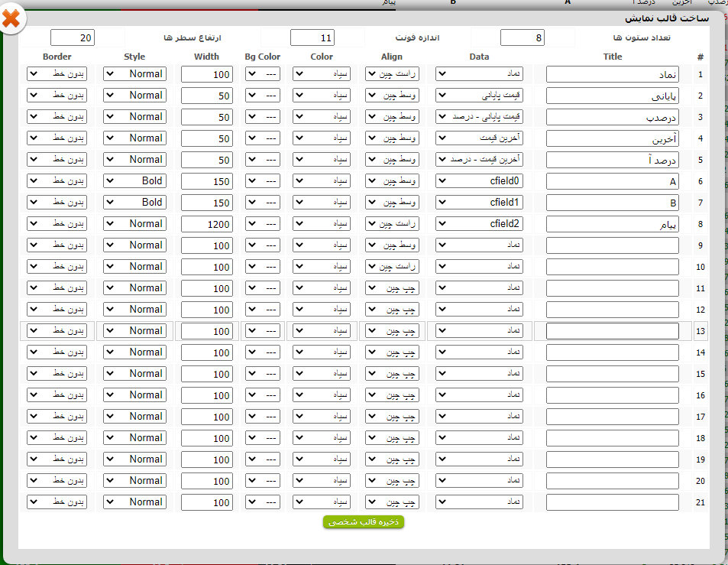728x565 pixels.
Task: Open the Align dropdown in row 10
Action: point(392,267)
